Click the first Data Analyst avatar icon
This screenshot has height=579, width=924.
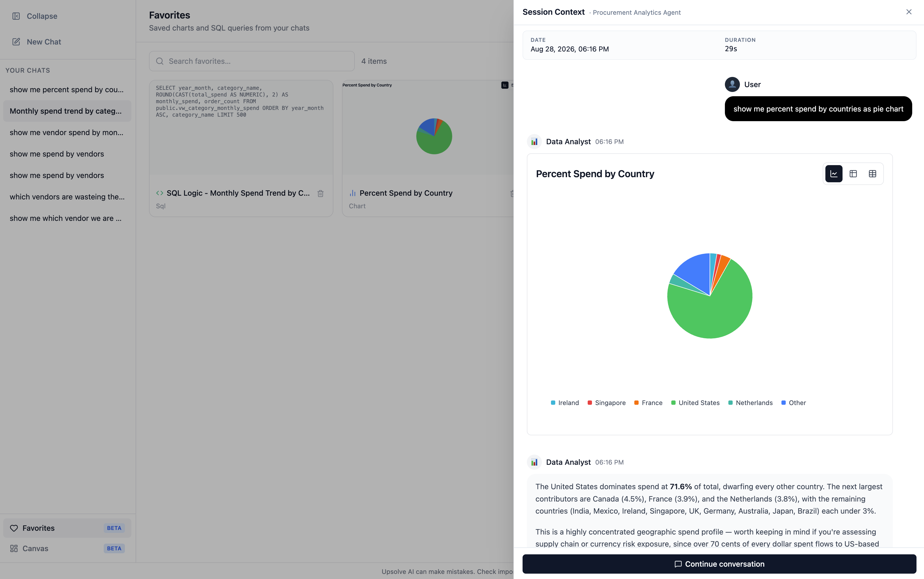pyautogui.click(x=534, y=142)
